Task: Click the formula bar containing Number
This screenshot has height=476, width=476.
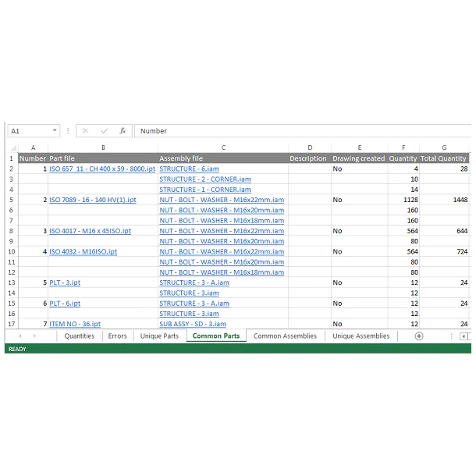Action: click(300, 131)
